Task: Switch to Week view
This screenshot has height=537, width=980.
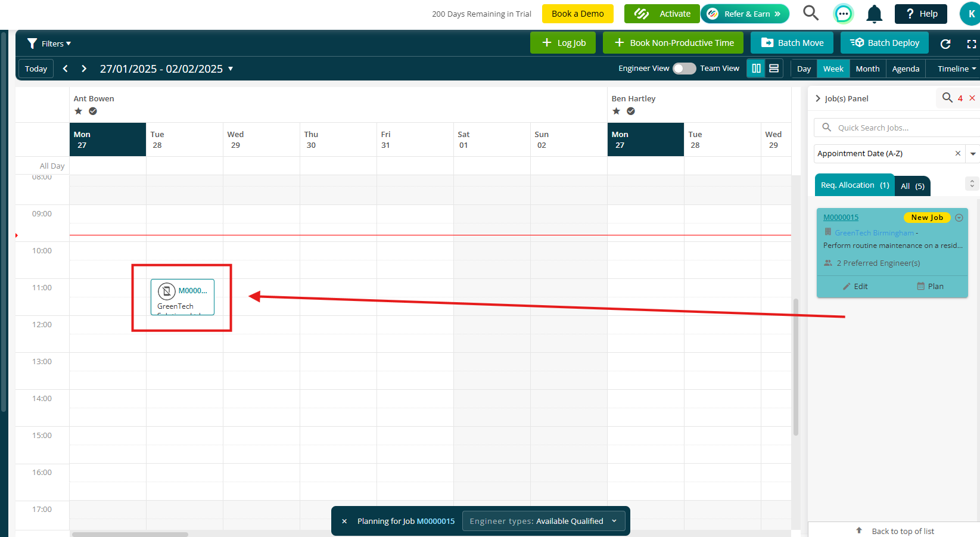Action: click(x=833, y=69)
